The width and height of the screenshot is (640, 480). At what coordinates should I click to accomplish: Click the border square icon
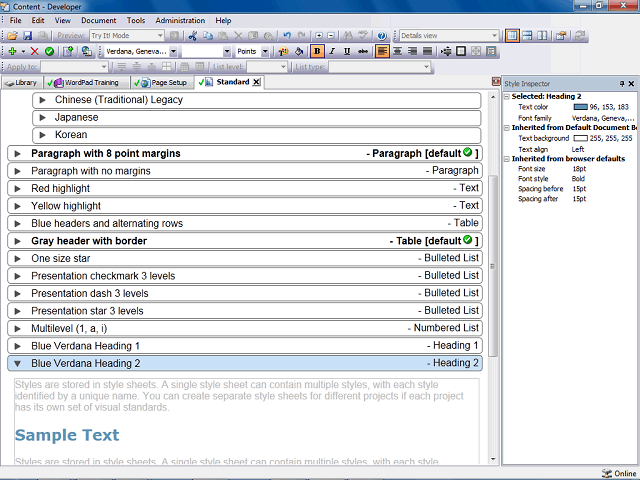point(461,51)
